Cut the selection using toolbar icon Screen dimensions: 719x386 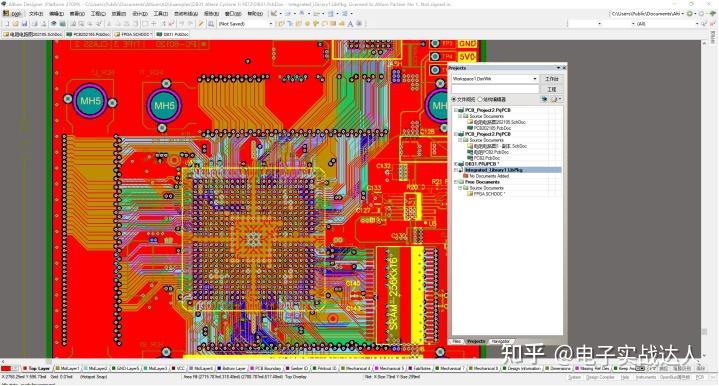[x=109, y=23]
